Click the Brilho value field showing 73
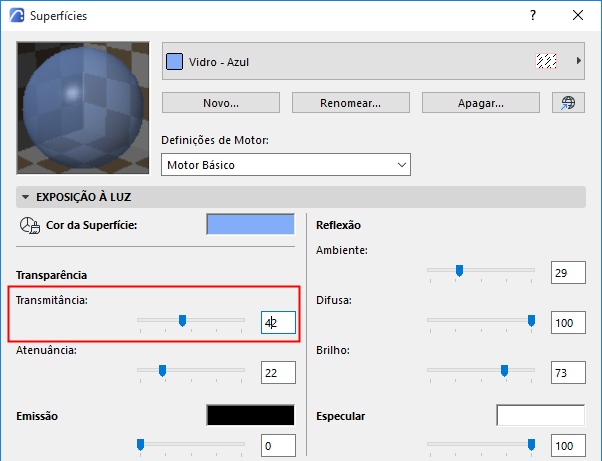Image resolution: width=602 pixels, height=461 pixels. point(568,372)
